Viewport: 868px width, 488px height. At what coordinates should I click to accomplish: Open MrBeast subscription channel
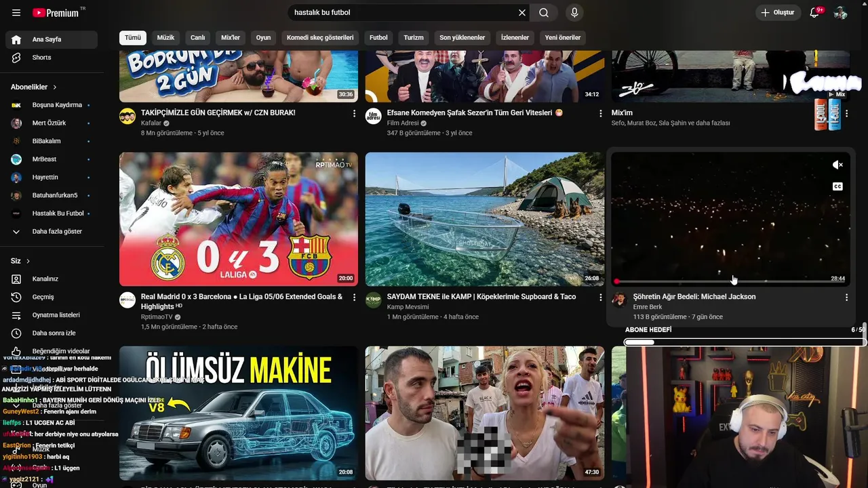[52, 159]
